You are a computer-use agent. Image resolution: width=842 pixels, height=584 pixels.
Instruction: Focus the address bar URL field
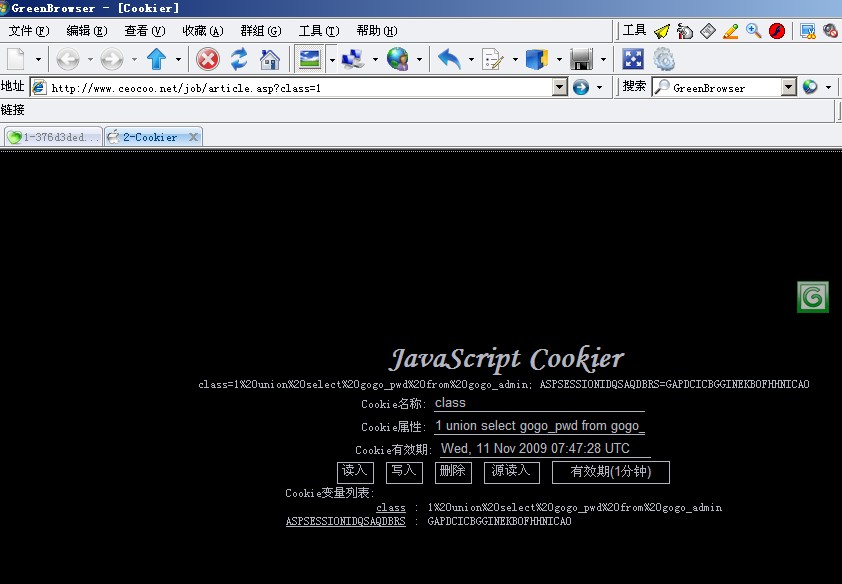301,87
